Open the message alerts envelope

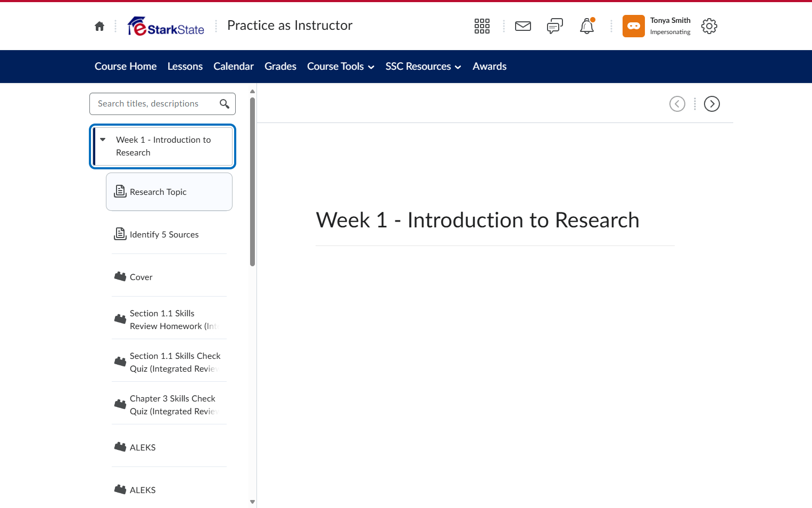523,26
